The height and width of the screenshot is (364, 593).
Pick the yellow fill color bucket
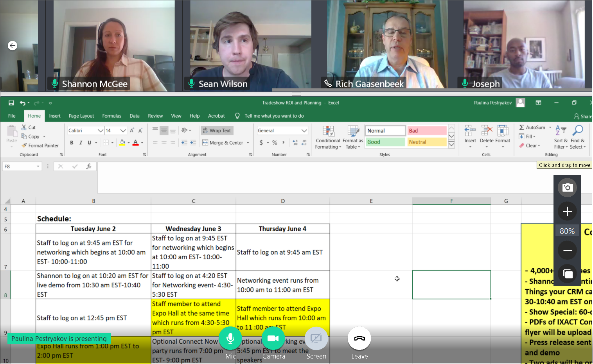coord(122,143)
